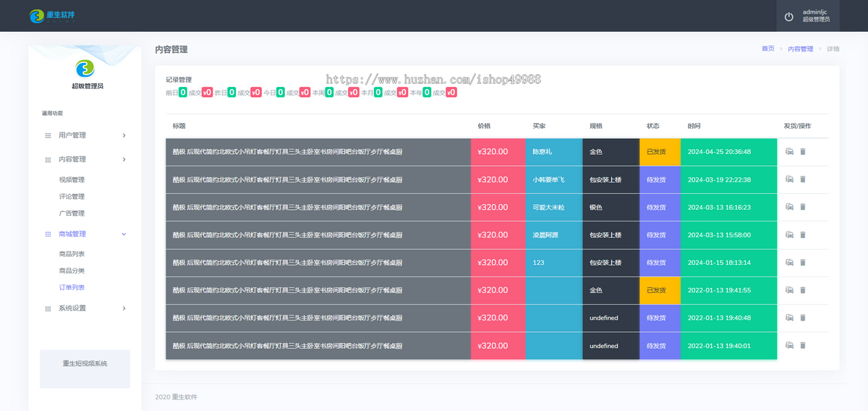Image resolution: width=868 pixels, height=411 pixels.
Task: Expand the 系统设置 sidebar menu
Action: tap(85, 308)
